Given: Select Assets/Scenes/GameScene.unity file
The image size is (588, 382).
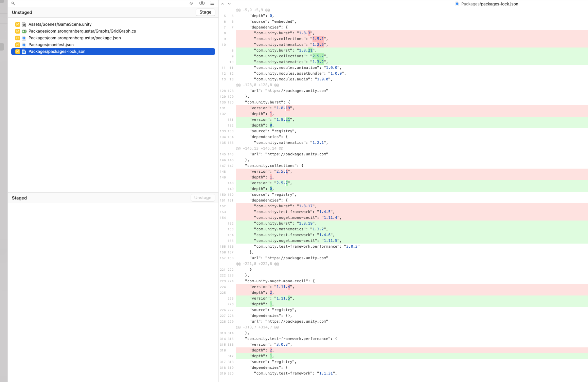Looking at the screenshot, I should click(x=113, y=24).
